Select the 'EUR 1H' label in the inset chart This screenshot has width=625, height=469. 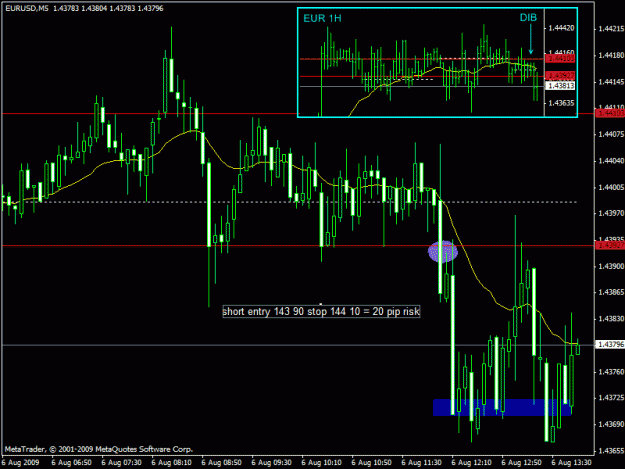322,18
